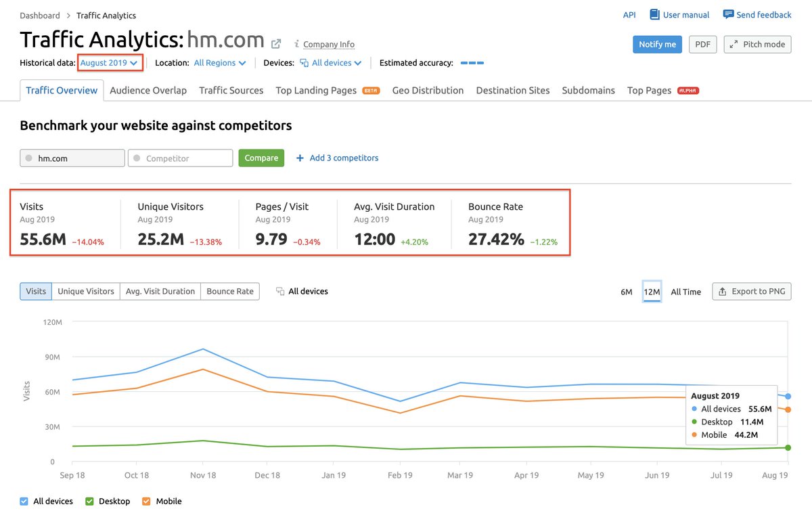Click the plus icon beside Add 3 competitors
The image size is (812, 513).
[x=298, y=158]
